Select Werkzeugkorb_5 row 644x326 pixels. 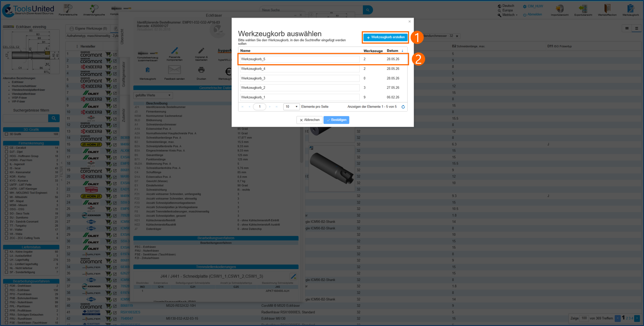click(x=323, y=59)
